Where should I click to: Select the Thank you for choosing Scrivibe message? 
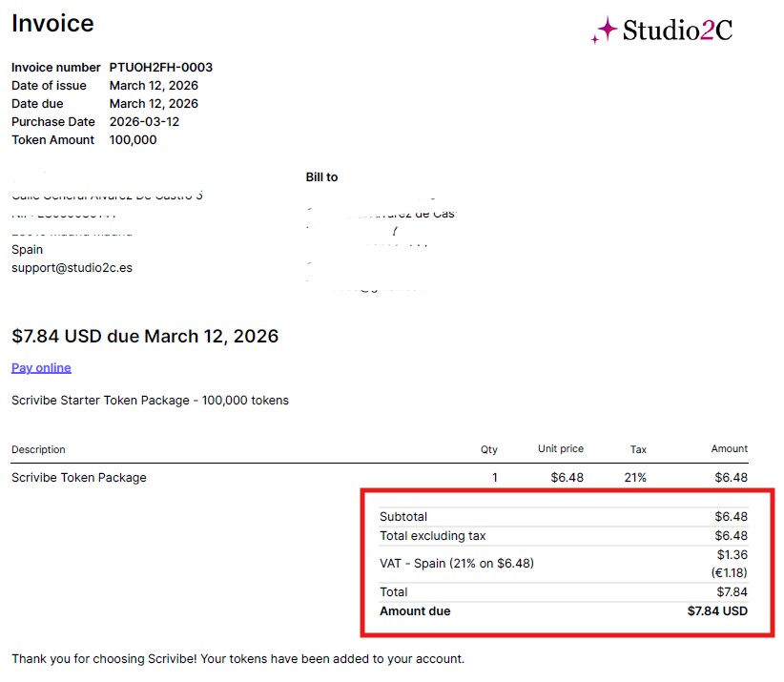[238, 659]
